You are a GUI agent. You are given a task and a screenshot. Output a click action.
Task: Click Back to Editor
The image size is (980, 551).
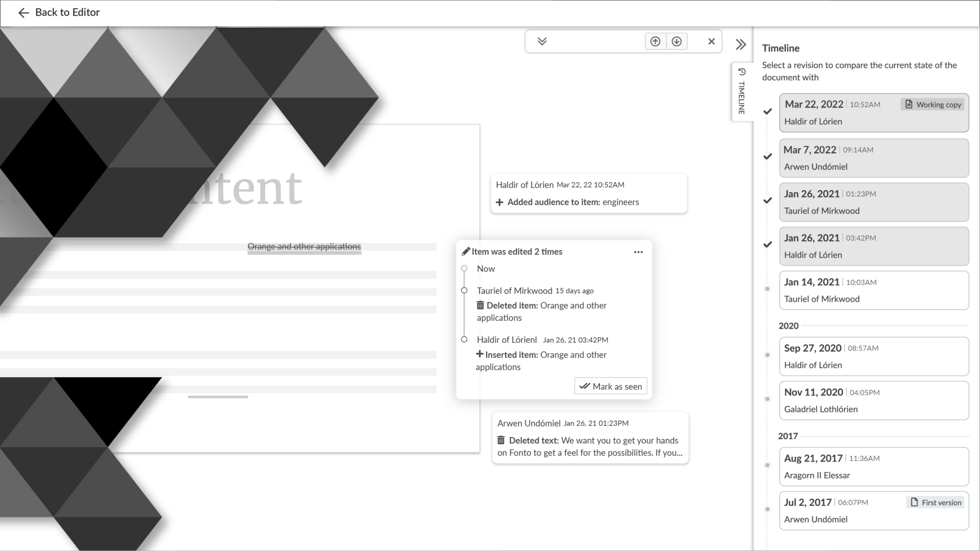[x=67, y=12]
